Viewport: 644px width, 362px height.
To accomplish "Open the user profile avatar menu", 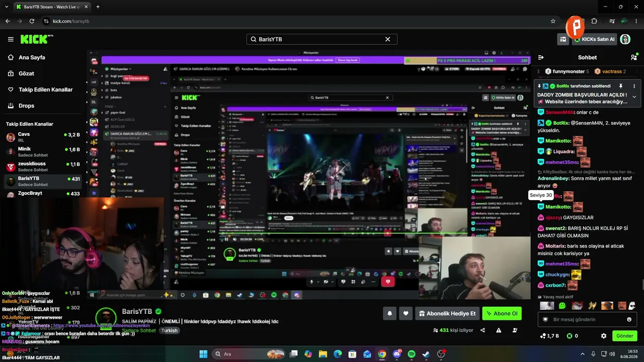I will pos(625,39).
